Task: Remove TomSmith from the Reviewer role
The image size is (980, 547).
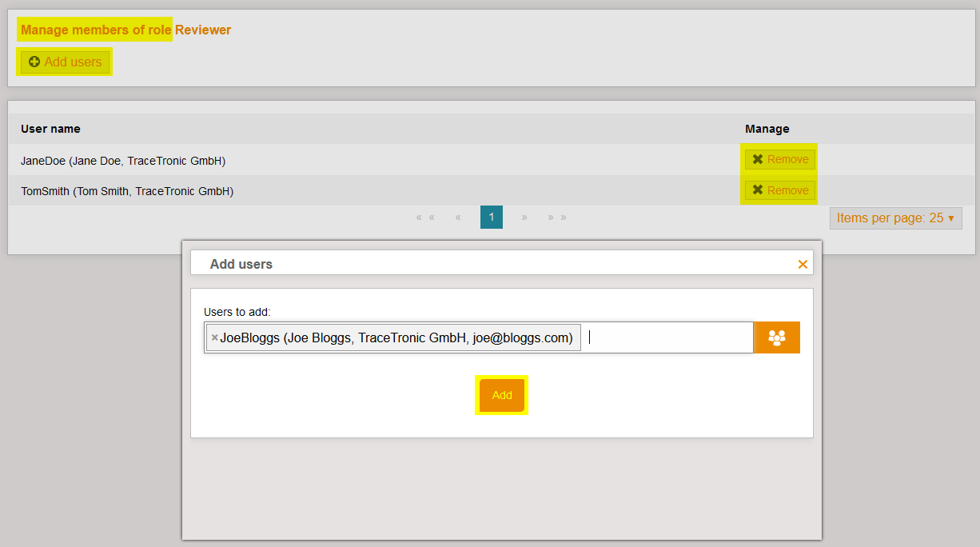Action: pyautogui.click(x=779, y=190)
